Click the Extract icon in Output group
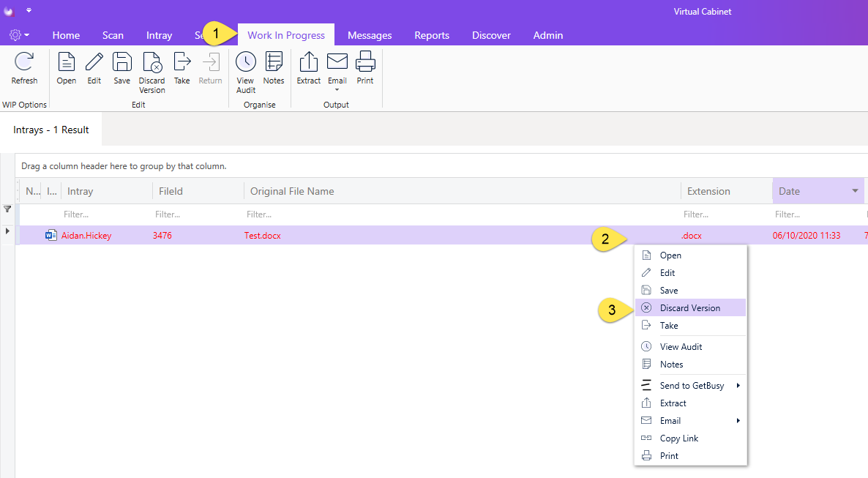 click(308, 62)
